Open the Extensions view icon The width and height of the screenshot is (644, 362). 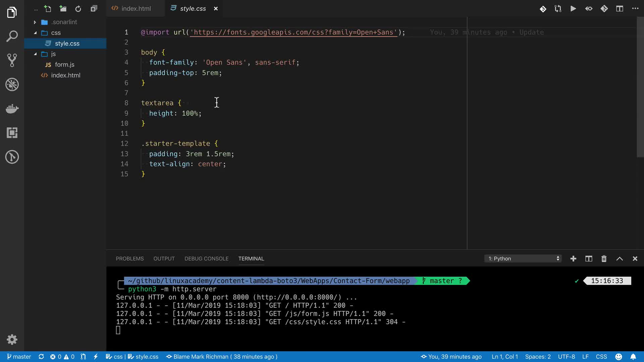[12, 133]
